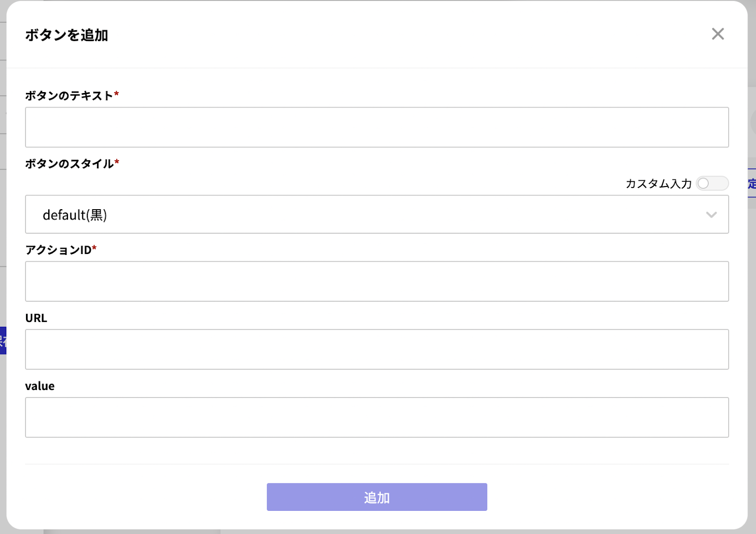This screenshot has height=534, width=756.
Task: Click the ボタンのスタイル label
Action: (69, 164)
